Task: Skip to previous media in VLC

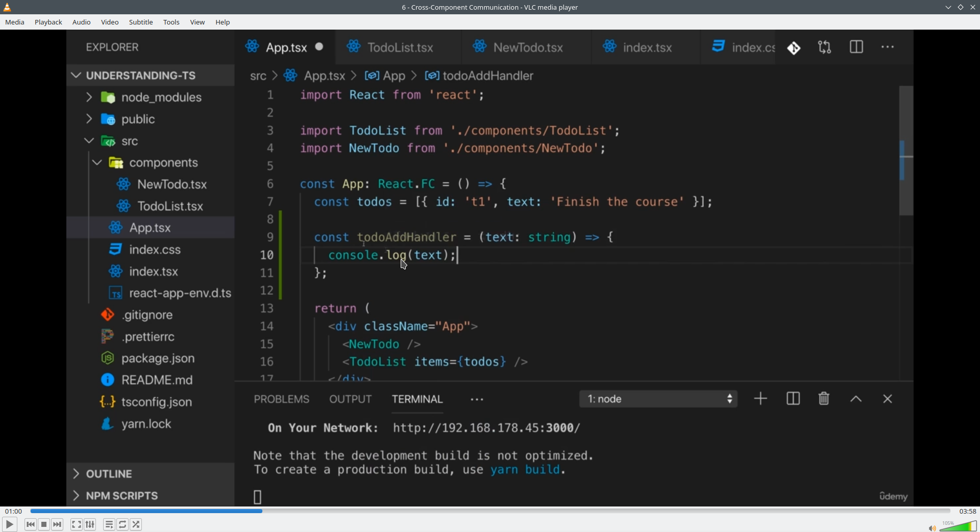Action: [31, 524]
